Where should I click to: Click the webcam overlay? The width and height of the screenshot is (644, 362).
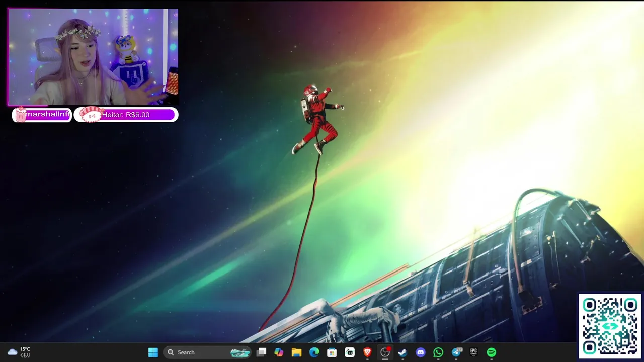coord(93,56)
